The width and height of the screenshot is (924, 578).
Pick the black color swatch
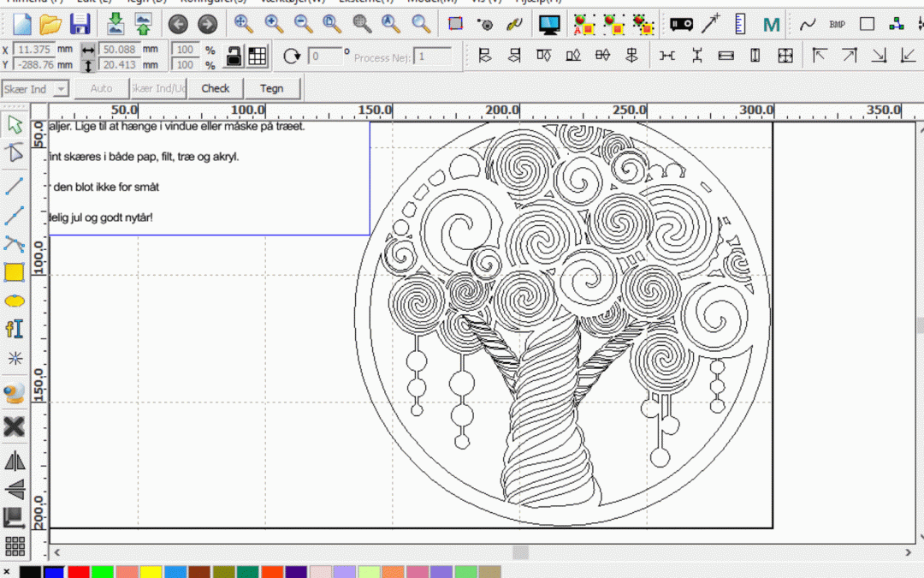[30, 572]
